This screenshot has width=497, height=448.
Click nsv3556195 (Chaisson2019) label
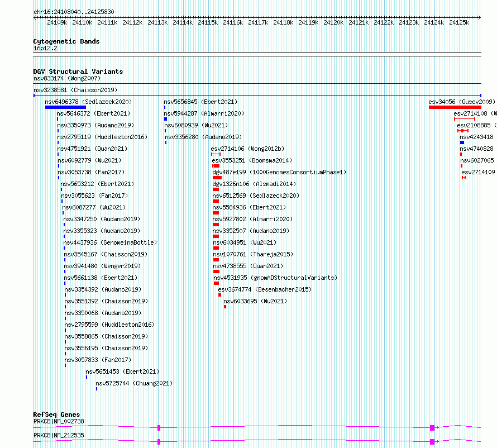tap(107, 348)
